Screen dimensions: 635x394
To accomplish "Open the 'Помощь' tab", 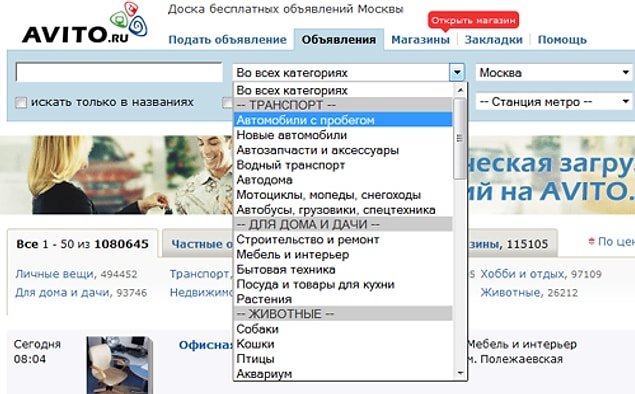I will pos(562,40).
